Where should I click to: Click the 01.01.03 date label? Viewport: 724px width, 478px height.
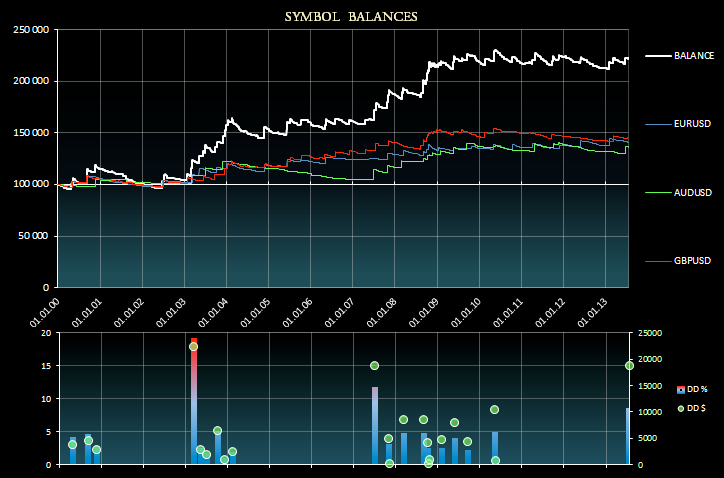171,313
